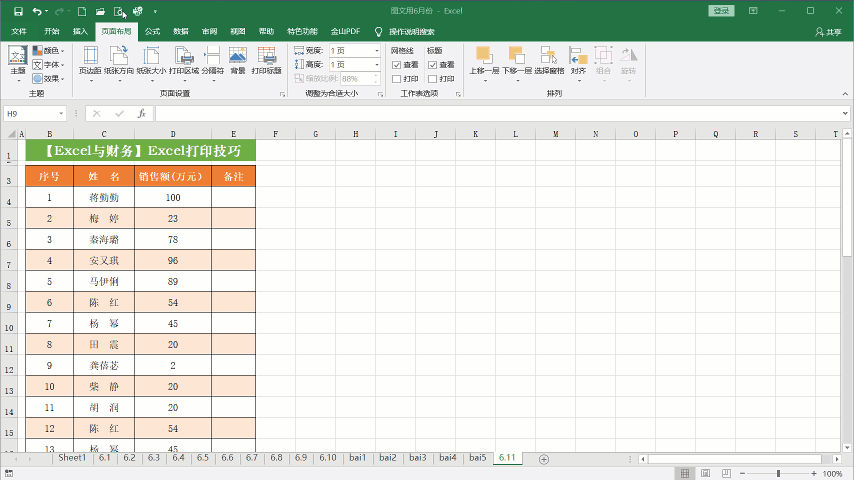Switch to the 公式 ribbon tab
The image size is (854, 480).
click(152, 31)
